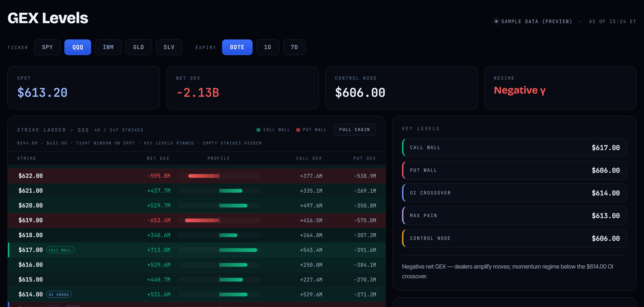Click the AS OF 15:24 ET timestamp
This screenshot has height=307, width=644.
(x=613, y=22)
